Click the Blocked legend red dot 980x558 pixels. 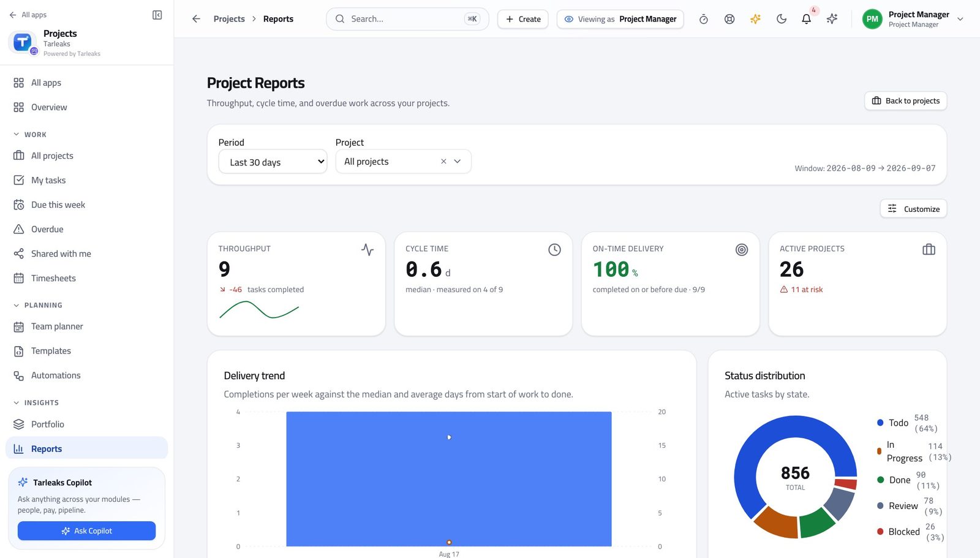pyautogui.click(x=880, y=532)
